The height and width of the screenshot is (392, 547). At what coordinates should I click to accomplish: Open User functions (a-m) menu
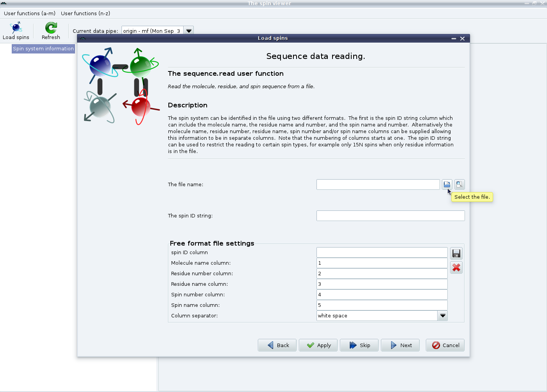30,13
